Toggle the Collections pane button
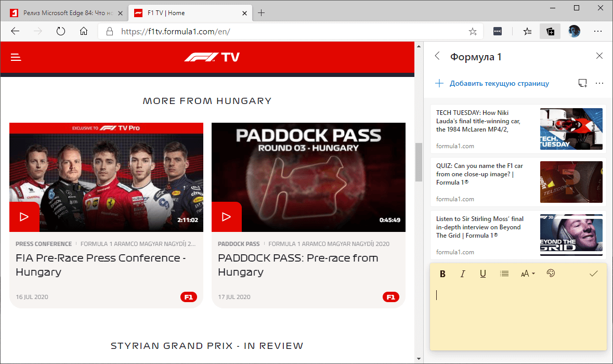Screen dimensions: 613x364 click(550, 31)
